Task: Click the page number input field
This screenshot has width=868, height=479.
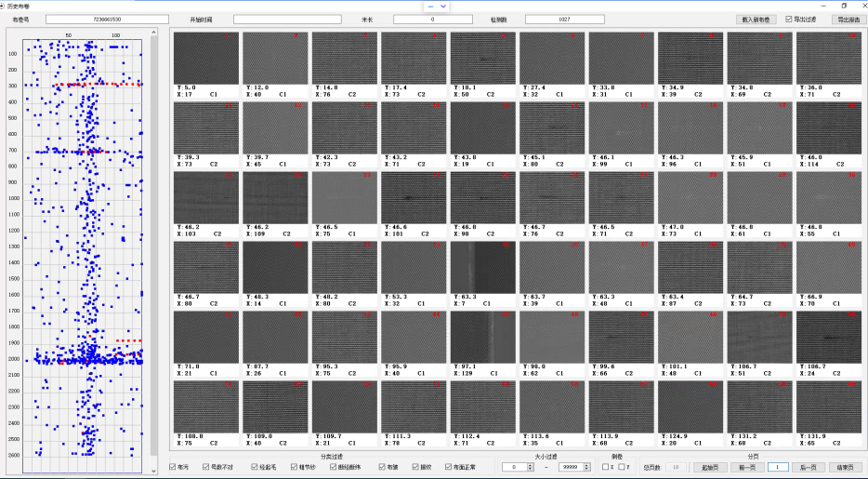Action: [777, 467]
